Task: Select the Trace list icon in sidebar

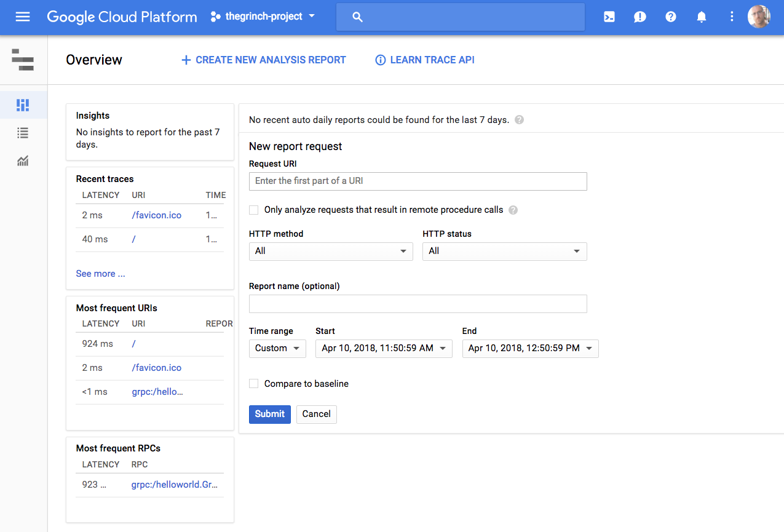Action: (23, 133)
